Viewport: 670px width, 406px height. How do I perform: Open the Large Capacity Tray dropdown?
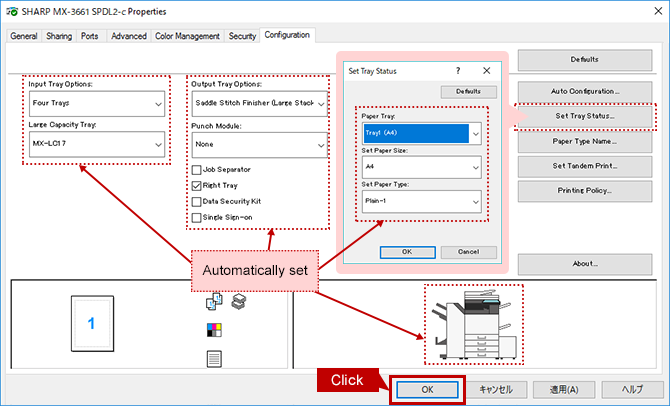tap(97, 144)
